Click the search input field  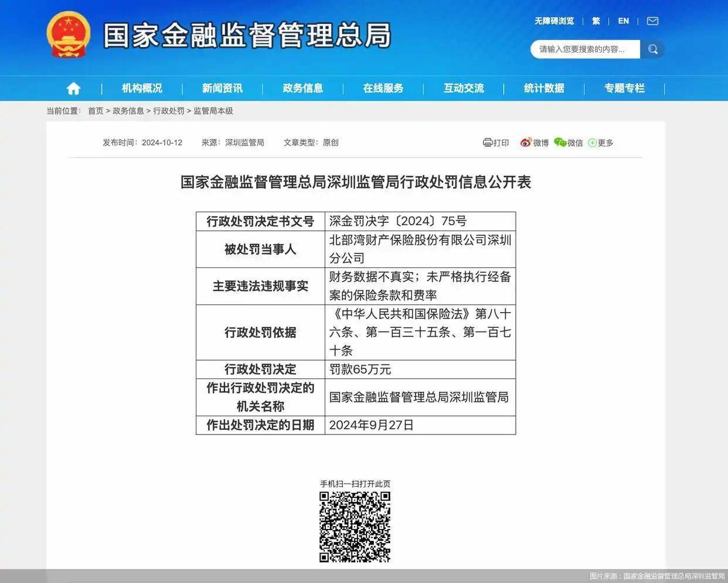point(584,49)
